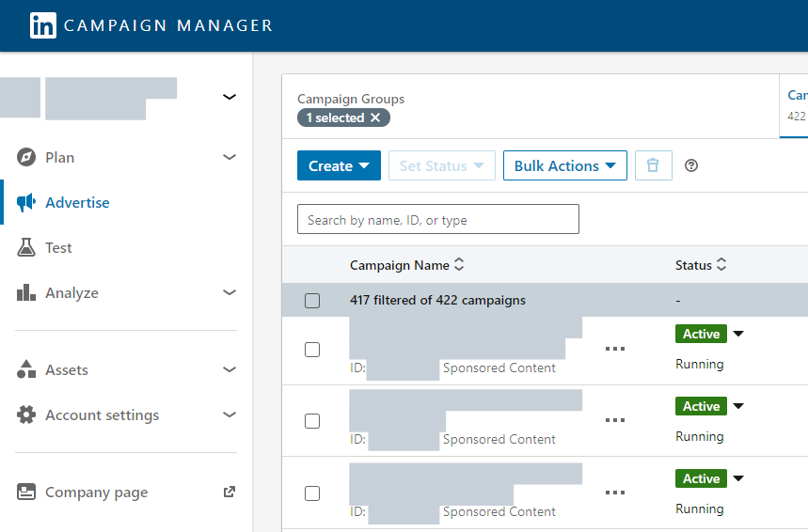808x532 pixels.
Task: Click the Analyze bar chart icon
Action: tap(26, 292)
